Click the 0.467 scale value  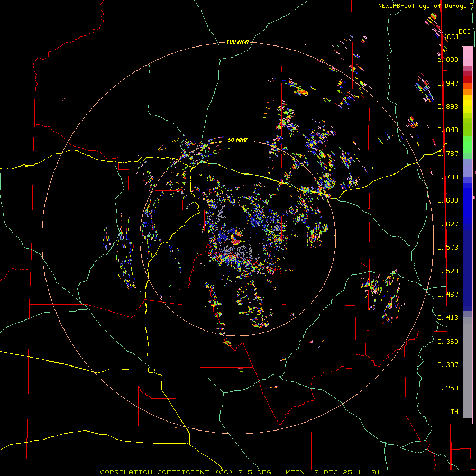point(448,295)
